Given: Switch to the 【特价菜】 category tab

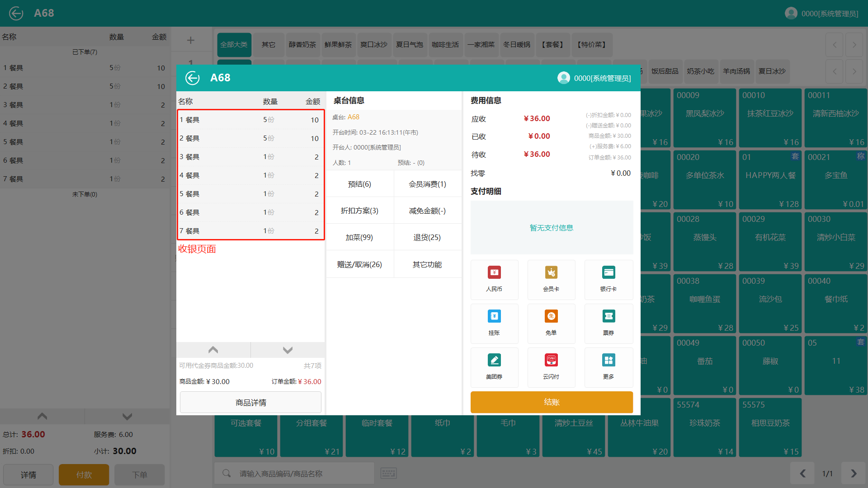Looking at the screenshot, I should click(592, 45).
